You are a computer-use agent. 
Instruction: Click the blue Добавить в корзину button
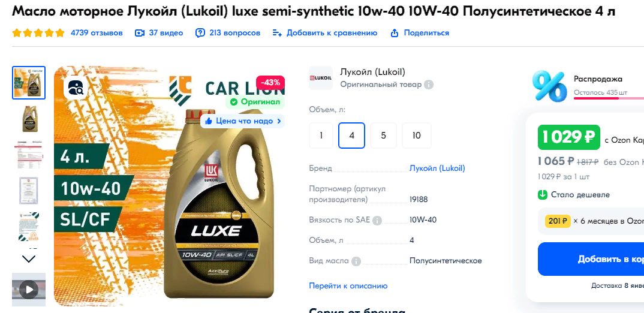pyautogui.click(x=591, y=259)
